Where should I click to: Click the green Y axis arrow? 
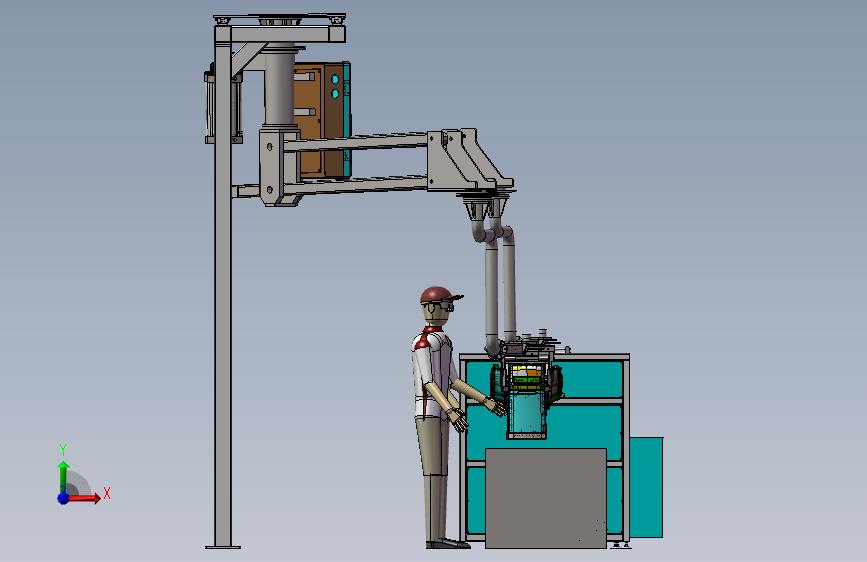(x=63, y=477)
